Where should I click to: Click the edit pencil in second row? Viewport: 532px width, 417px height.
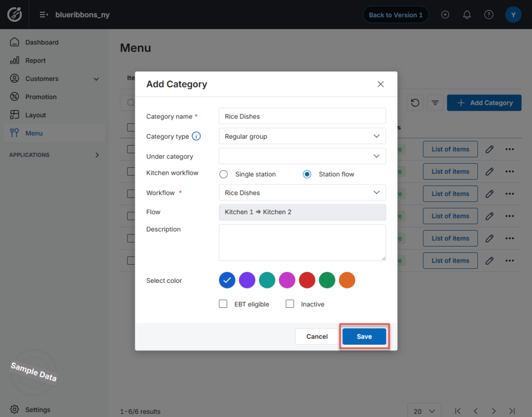point(489,172)
